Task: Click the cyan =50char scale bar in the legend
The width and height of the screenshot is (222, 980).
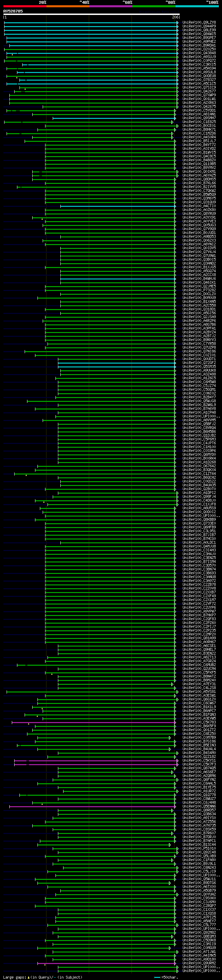Action: tap(157, 977)
